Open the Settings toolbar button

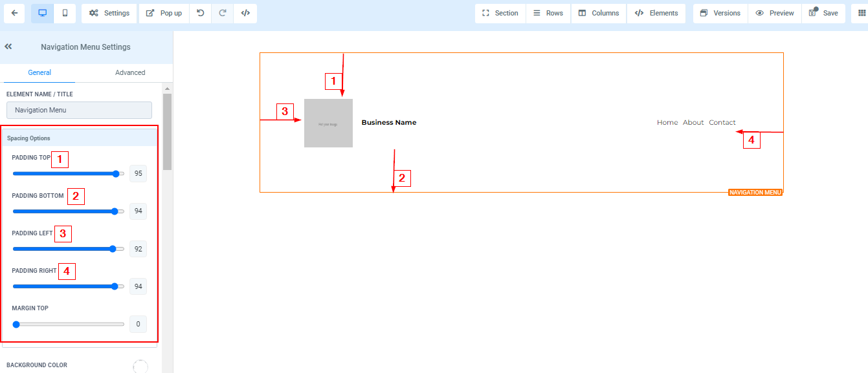pyautogui.click(x=109, y=13)
